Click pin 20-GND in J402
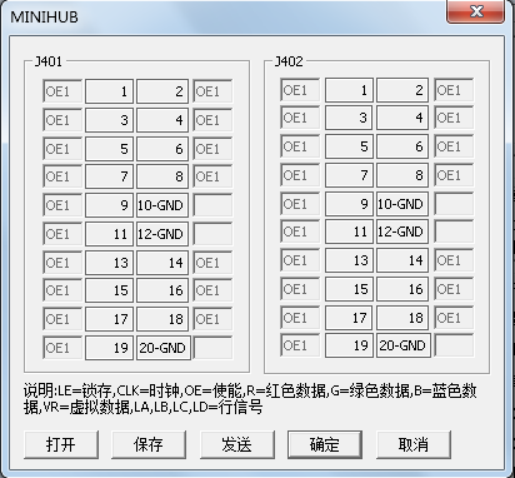This screenshot has width=515, height=478. pos(404,345)
